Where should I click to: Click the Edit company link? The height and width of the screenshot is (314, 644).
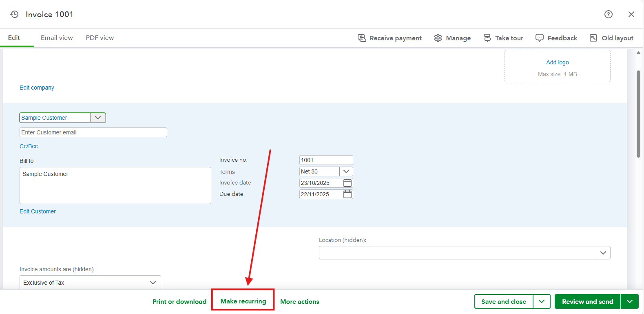[x=37, y=88]
